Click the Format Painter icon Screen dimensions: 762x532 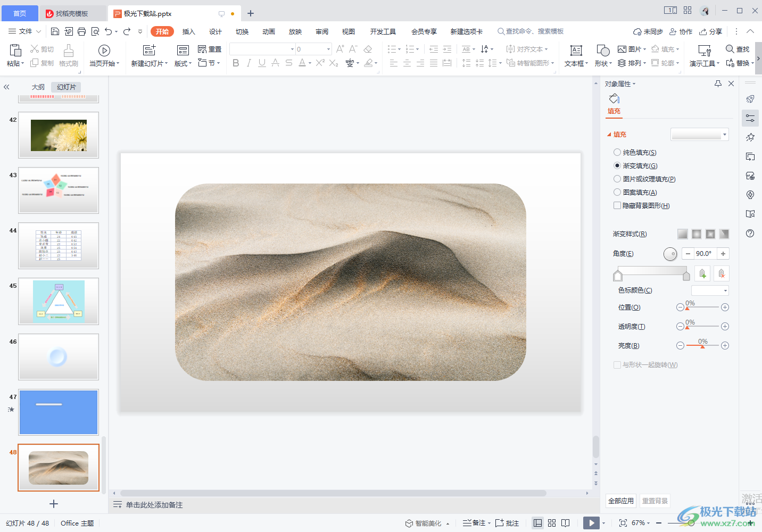pos(69,50)
